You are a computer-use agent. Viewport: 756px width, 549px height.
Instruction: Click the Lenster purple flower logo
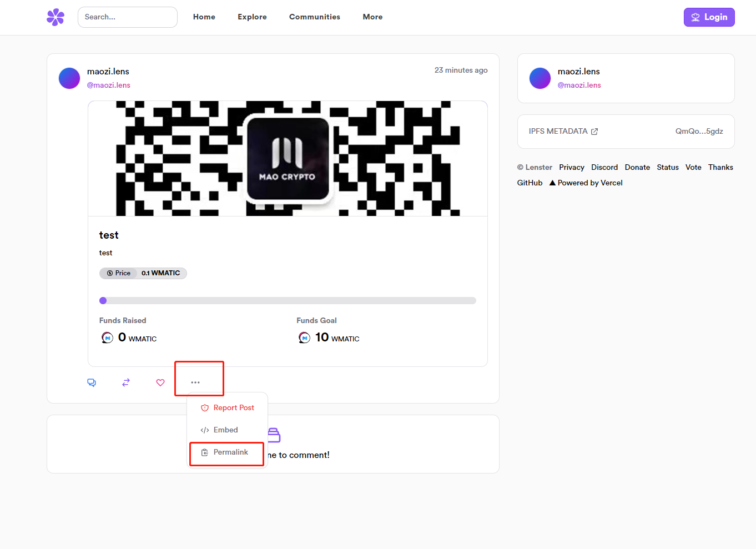click(x=56, y=17)
